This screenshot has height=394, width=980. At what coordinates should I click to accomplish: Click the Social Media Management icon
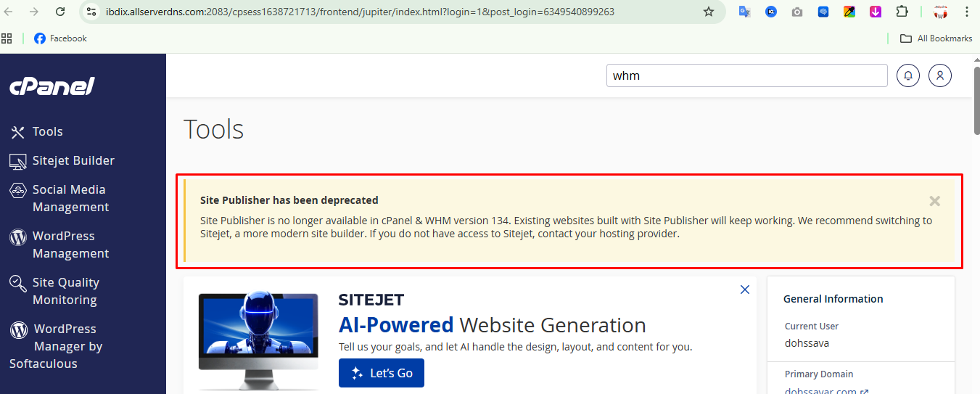click(18, 191)
